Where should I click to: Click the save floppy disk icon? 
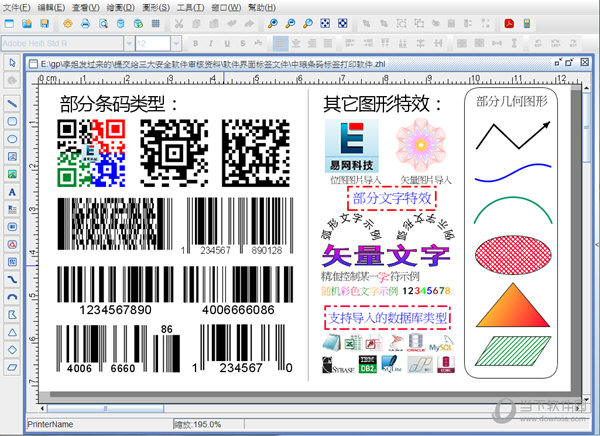pos(45,24)
